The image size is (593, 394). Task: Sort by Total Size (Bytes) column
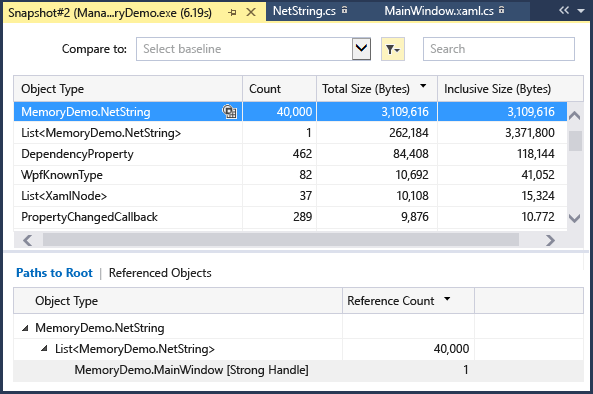tap(377, 89)
